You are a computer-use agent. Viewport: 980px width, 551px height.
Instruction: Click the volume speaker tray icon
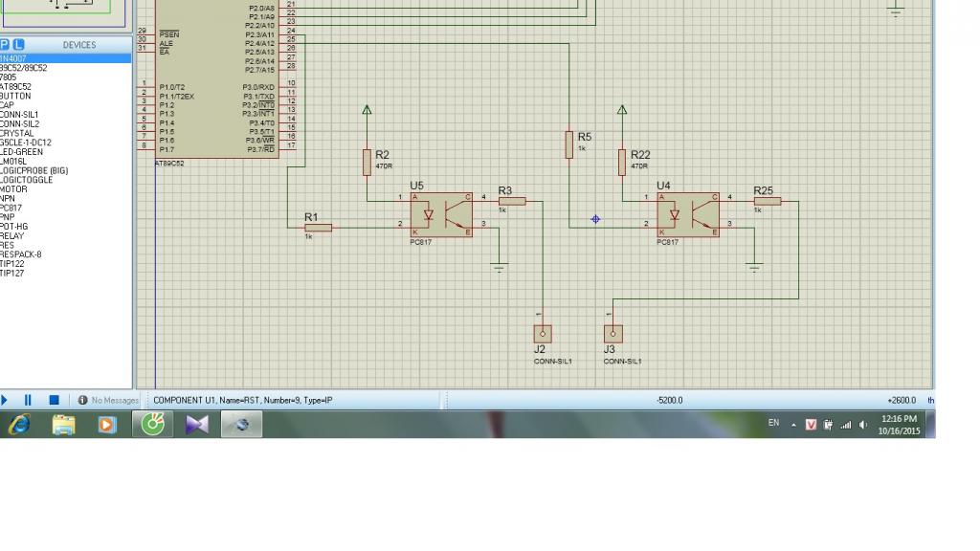863,425
